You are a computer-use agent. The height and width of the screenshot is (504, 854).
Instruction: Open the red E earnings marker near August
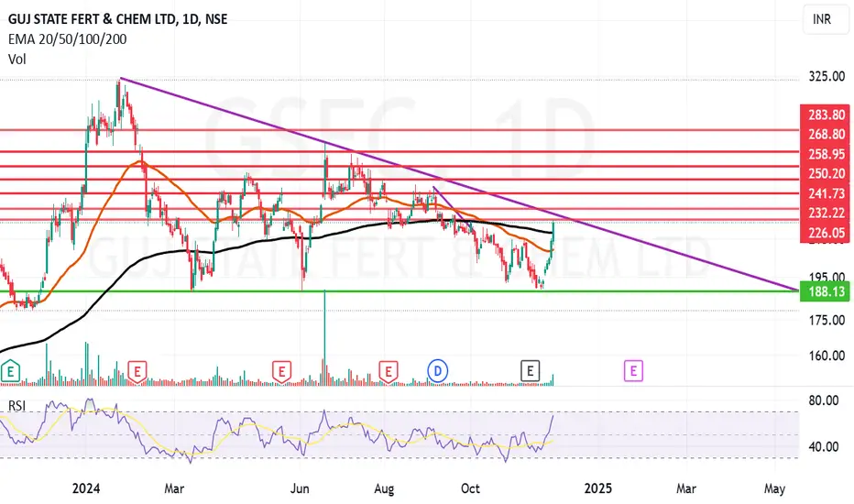pyautogui.click(x=389, y=372)
